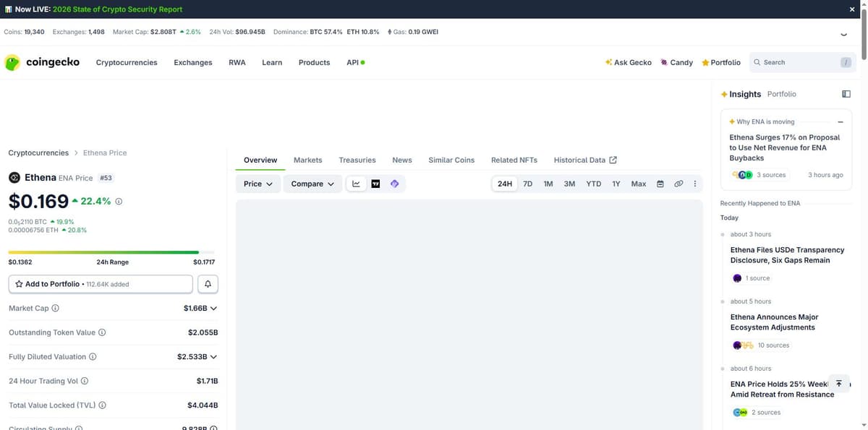Switch to the Related NFTs tab
868x430 pixels.
514,160
